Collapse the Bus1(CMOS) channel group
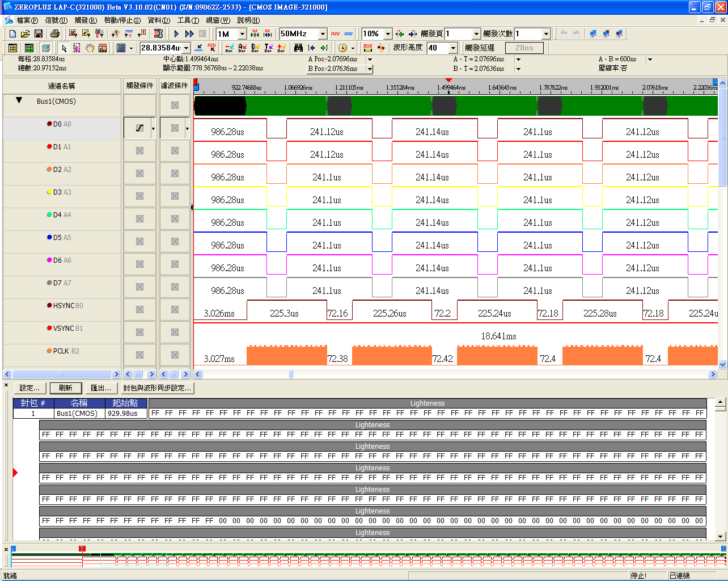 click(x=19, y=100)
